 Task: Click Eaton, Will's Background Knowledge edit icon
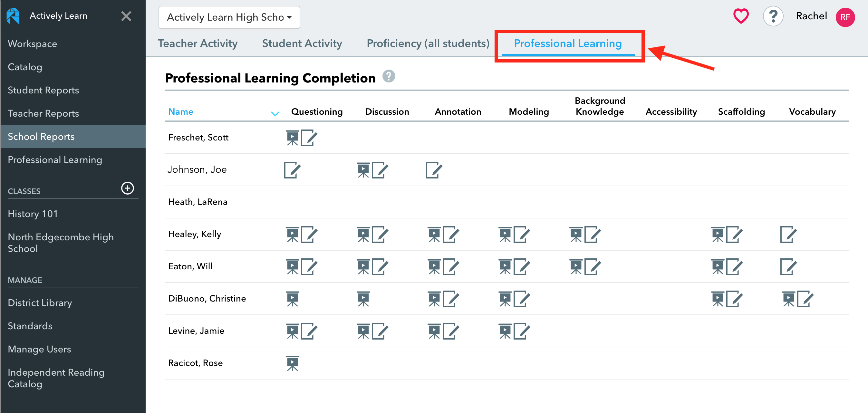(593, 266)
